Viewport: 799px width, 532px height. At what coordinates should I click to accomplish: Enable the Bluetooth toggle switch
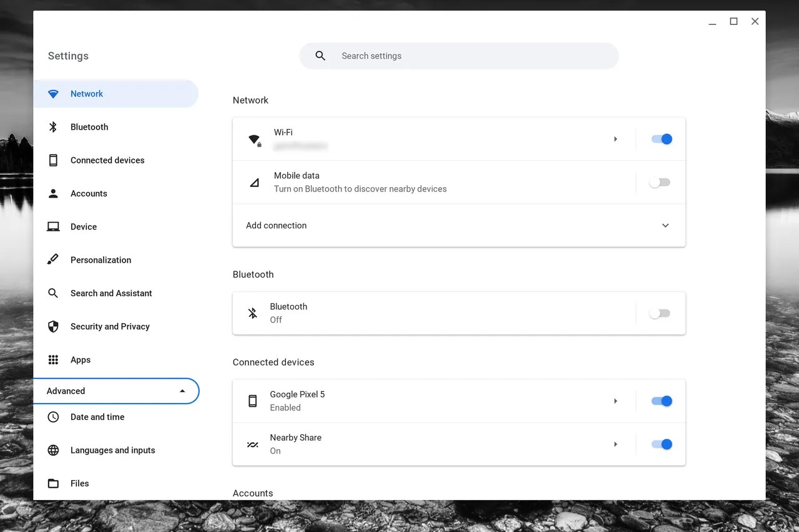pyautogui.click(x=660, y=314)
